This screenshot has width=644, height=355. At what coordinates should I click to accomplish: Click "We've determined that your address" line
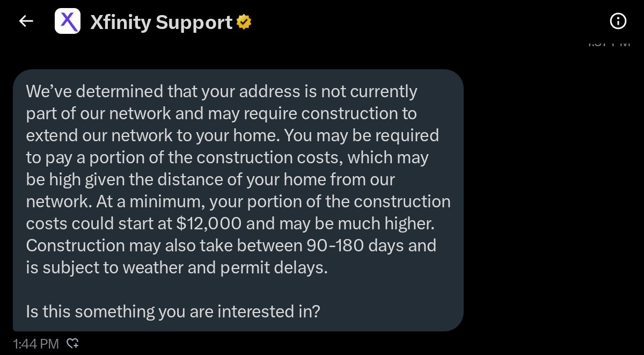[x=222, y=91]
